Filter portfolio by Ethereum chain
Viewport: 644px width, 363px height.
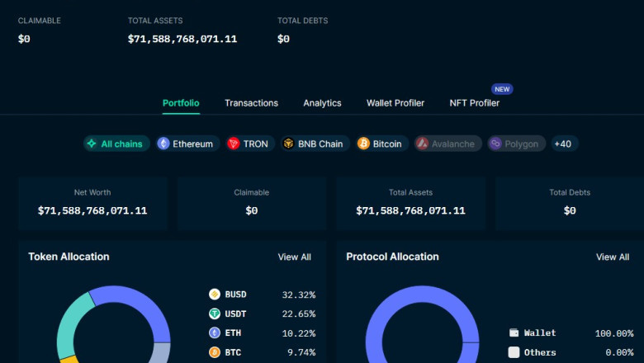coord(187,144)
